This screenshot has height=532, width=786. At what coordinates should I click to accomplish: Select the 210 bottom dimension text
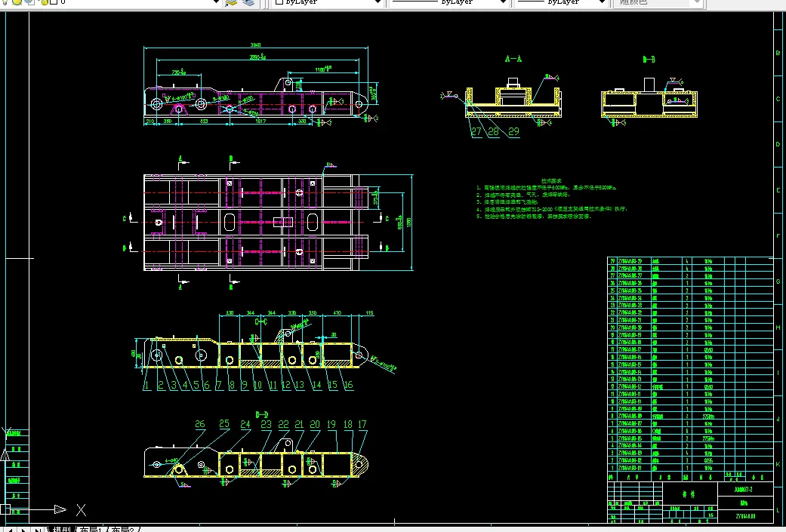point(149,121)
